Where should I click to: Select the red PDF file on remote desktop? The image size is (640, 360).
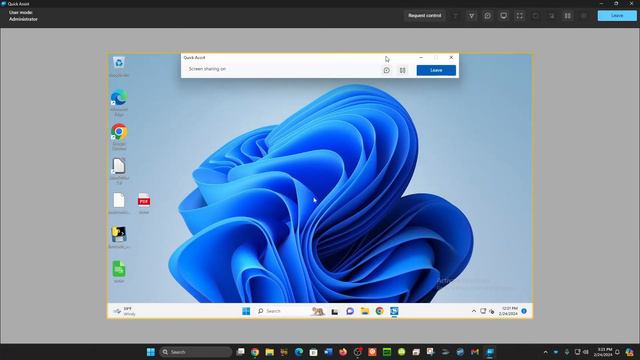pyautogui.click(x=144, y=203)
